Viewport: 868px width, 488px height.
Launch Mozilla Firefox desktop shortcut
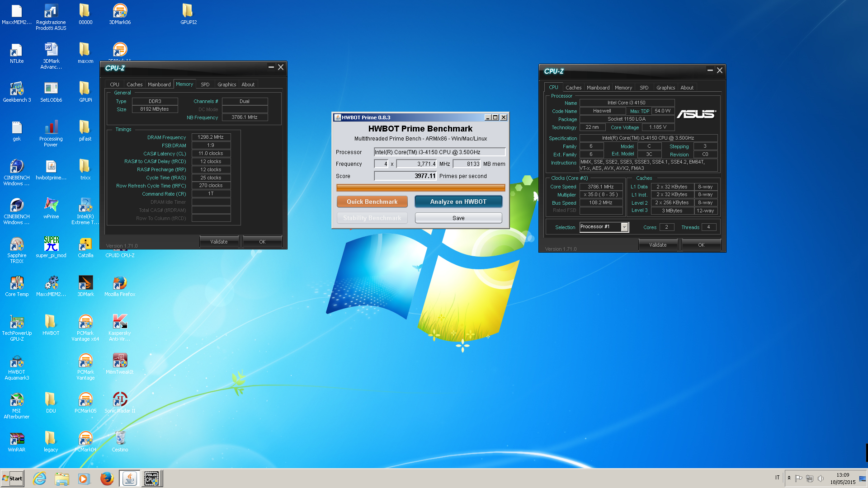tap(120, 286)
